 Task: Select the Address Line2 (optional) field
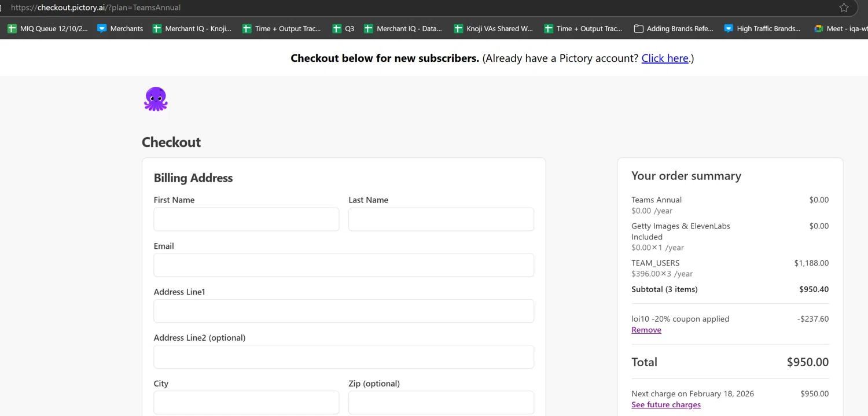click(x=344, y=356)
